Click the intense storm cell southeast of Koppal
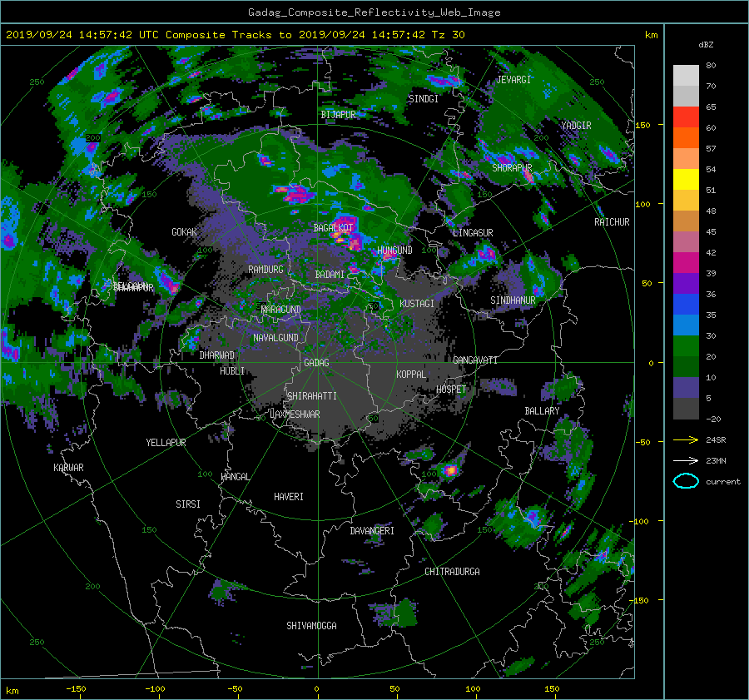The image size is (749, 700). (450, 470)
